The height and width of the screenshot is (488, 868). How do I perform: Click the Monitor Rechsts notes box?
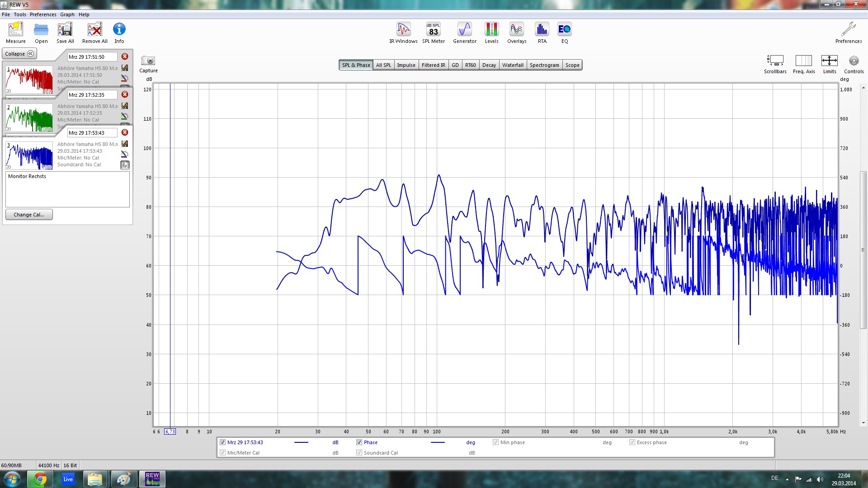tap(67, 189)
